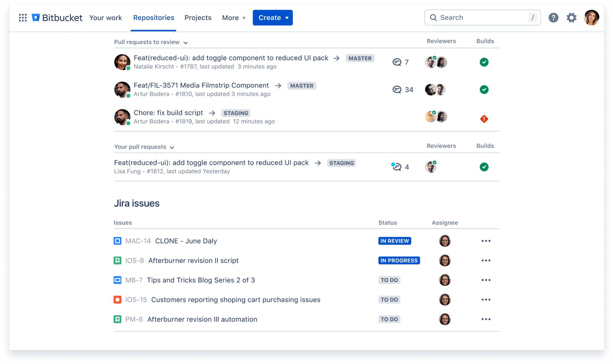
Task: Click the Repositories tab in navigation
Action: point(154,18)
